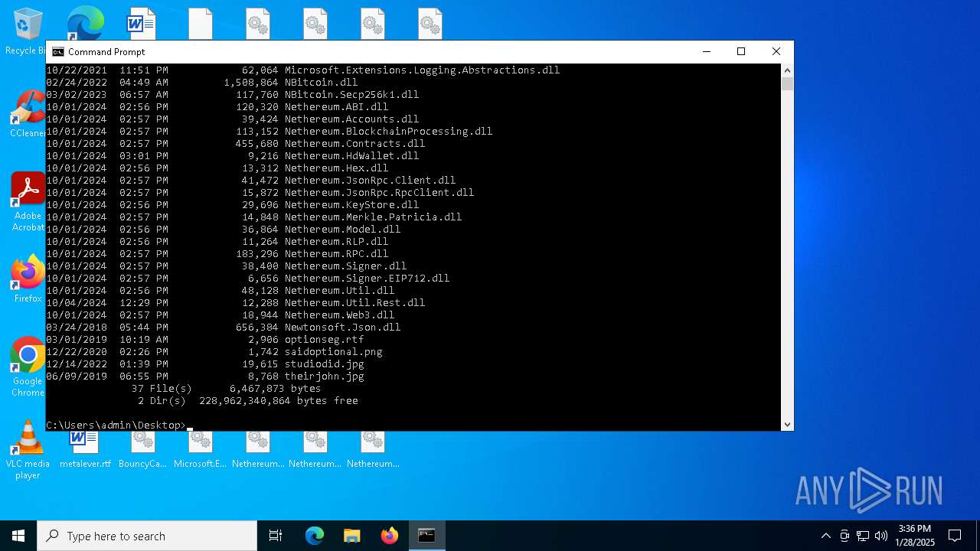Open the Windows Start menu
The image size is (980, 551).
(18, 536)
